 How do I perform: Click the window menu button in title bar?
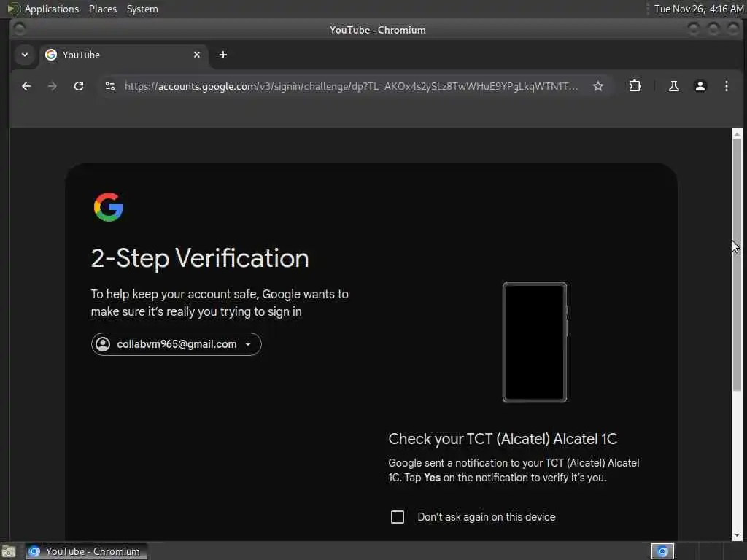[x=20, y=29]
